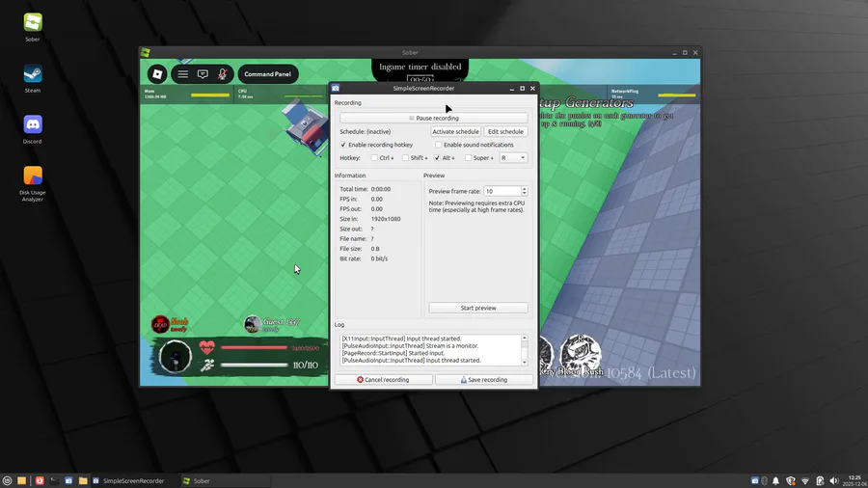Viewport: 868px width, 488px height.
Task: Click the Noob player avatar icon
Action: click(160, 324)
